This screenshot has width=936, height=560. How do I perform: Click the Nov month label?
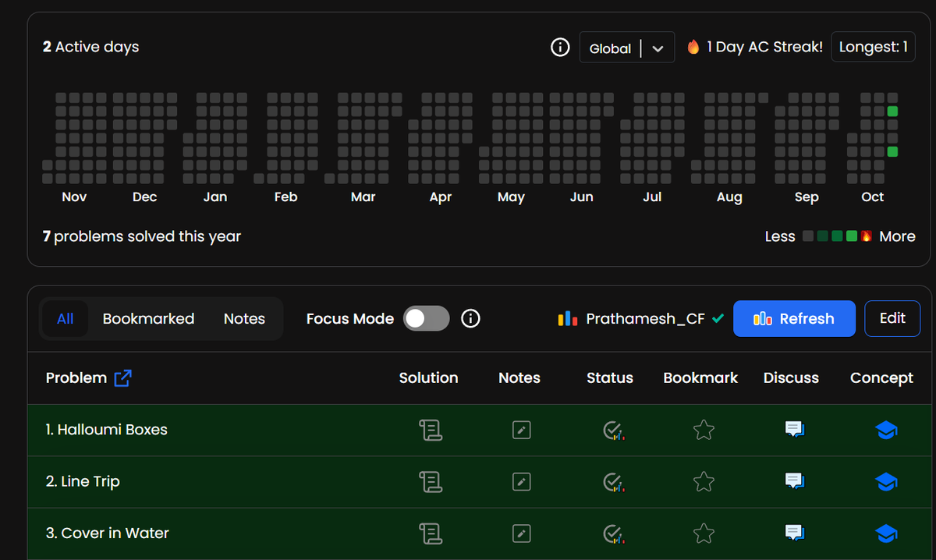[x=74, y=197]
